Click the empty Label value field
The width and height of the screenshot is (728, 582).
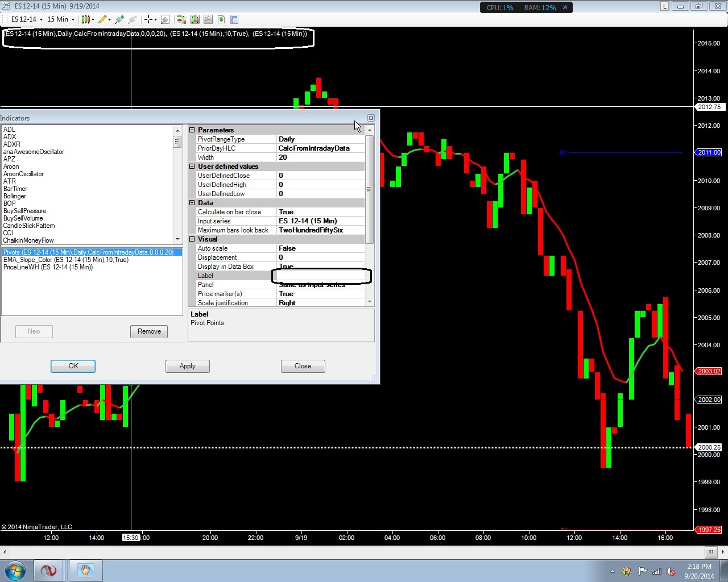[x=321, y=276]
